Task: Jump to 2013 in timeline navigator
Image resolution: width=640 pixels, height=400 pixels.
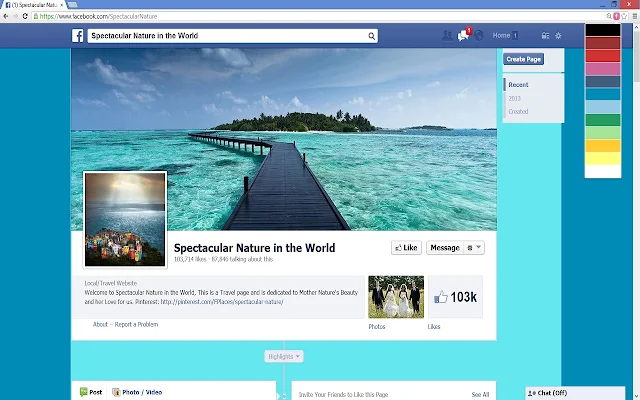Action: 514,98
